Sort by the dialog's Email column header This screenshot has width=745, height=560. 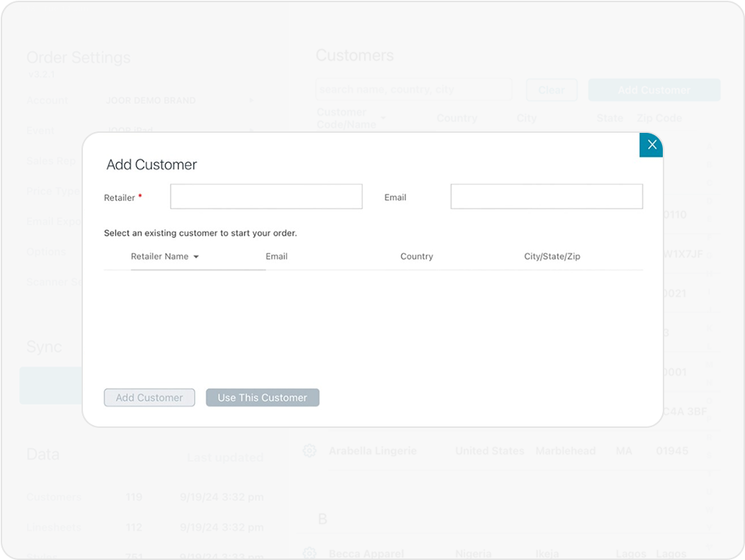[277, 257]
